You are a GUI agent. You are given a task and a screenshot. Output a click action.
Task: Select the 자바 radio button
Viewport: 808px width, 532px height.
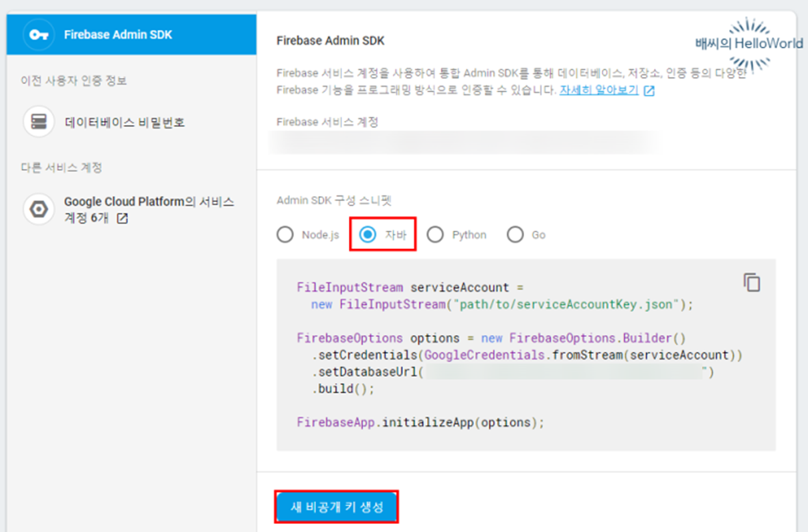click(x=368, y=235)
